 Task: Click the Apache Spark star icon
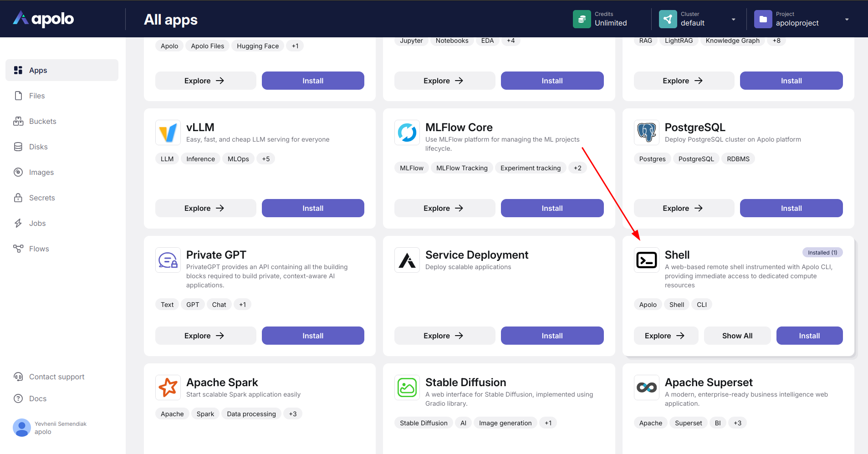tap(168, 388)
